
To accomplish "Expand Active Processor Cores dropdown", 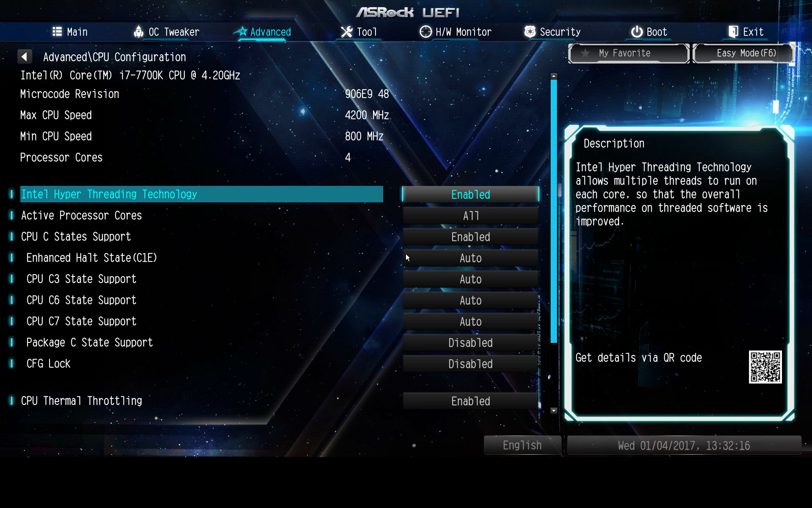I will pos(470,215).
